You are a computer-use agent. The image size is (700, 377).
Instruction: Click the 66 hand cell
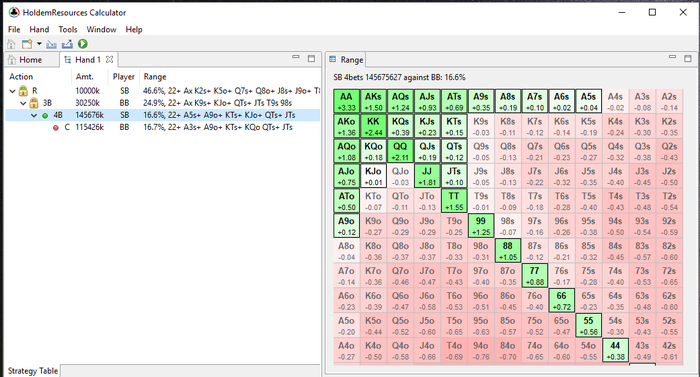click(562, 300)
